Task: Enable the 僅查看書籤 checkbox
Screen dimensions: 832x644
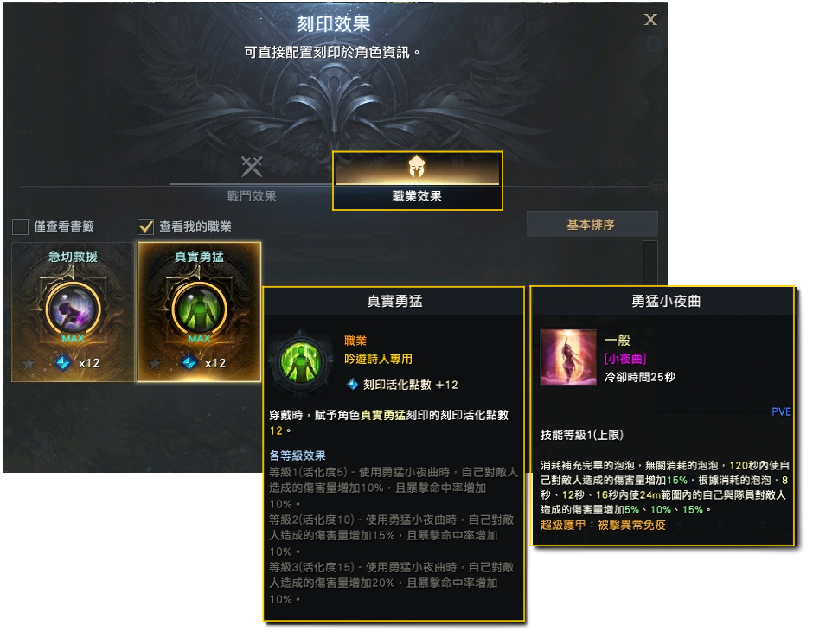Action: (20, 226)
